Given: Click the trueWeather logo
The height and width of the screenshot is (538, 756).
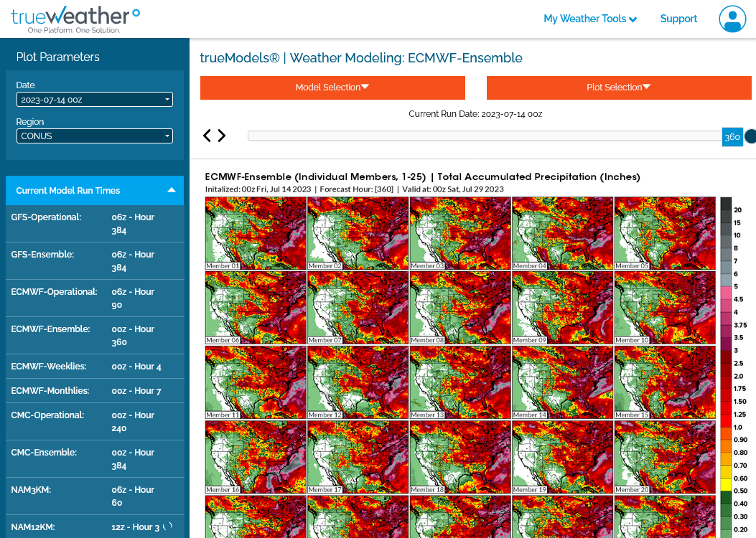Looking at the screenshot, I should click(75, 20).
